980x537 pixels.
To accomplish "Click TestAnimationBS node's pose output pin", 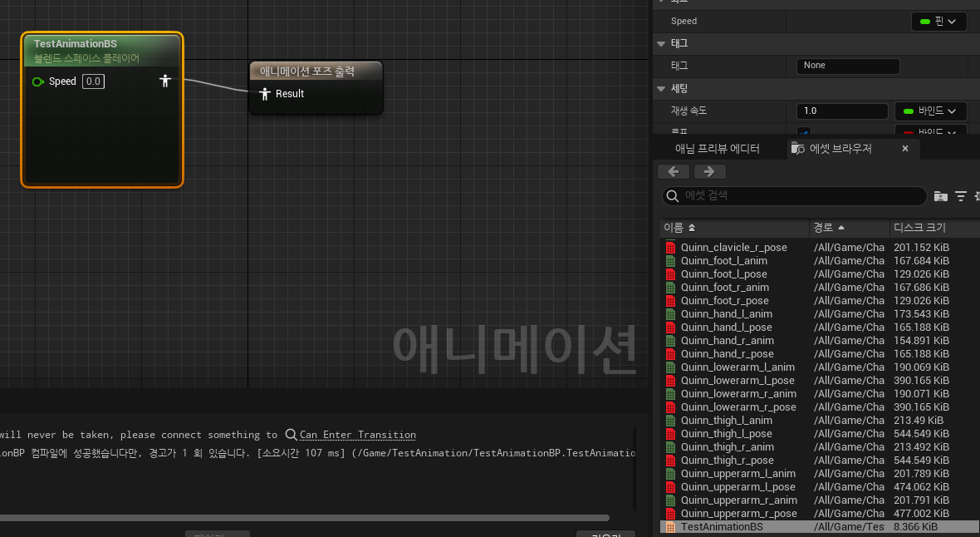I will click(165, 81).
